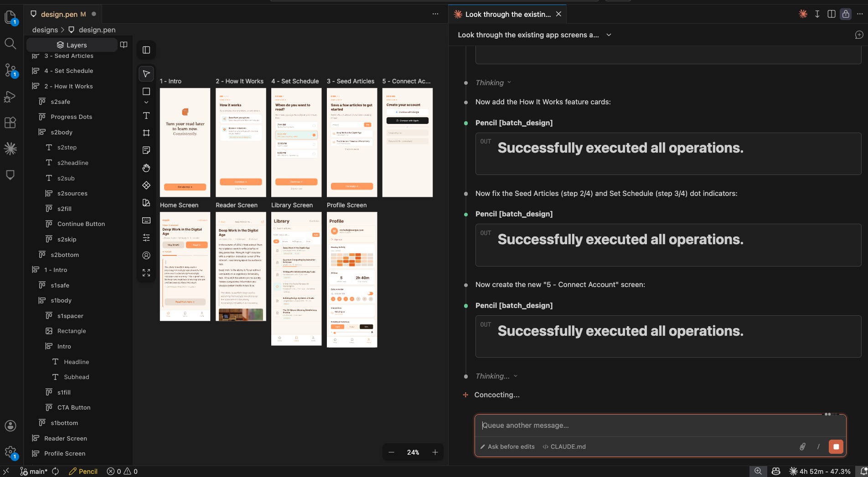Image resolution: width=868 pixels, height=477 pixels.
Task: Open the conversation title dropdown
Action: (x=609, y=35)
